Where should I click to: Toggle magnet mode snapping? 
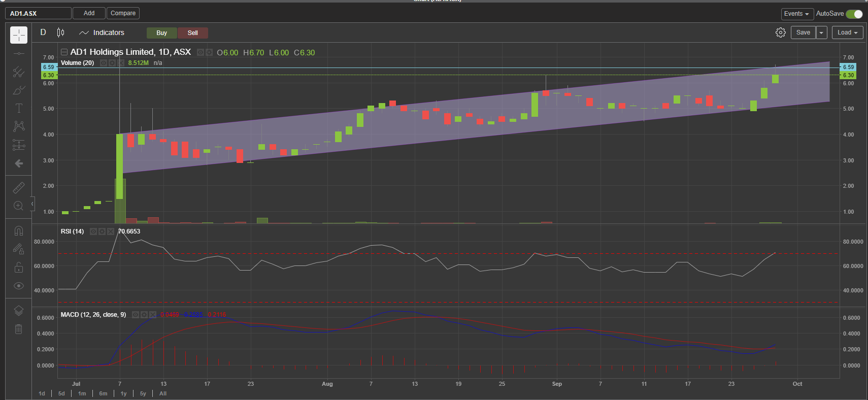(19, 231)
